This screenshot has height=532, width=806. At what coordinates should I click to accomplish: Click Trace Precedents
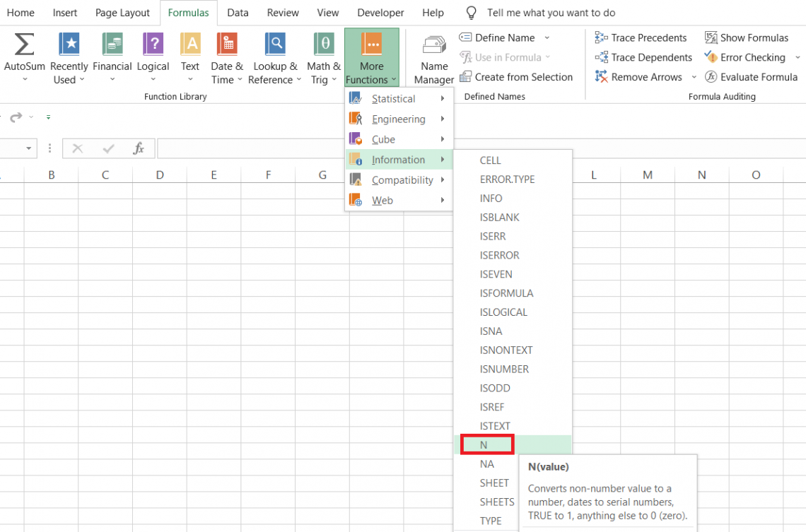pyautogui.click(x=641, y=38)
